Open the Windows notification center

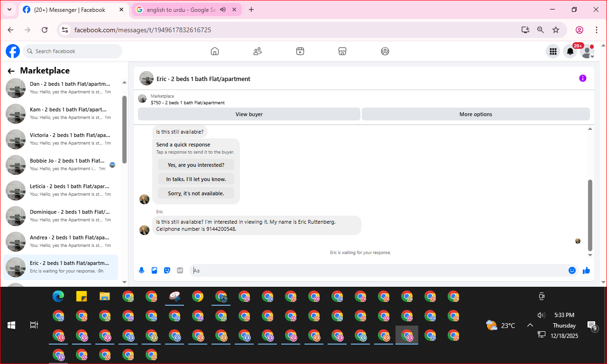tap(592, 326)
